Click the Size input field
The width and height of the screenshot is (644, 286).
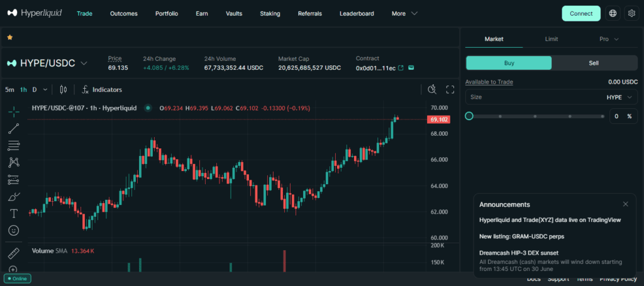tap(551, 97)
